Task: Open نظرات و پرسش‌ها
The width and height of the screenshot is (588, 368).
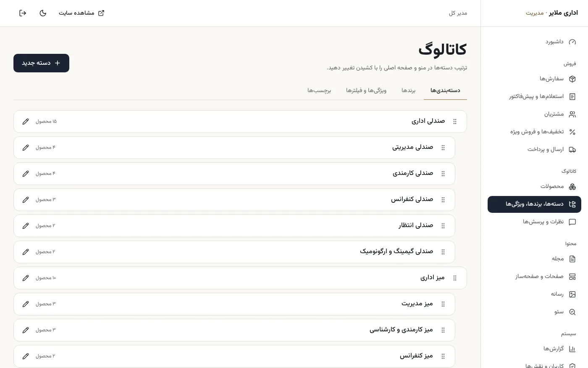Action: pos(534,222)
